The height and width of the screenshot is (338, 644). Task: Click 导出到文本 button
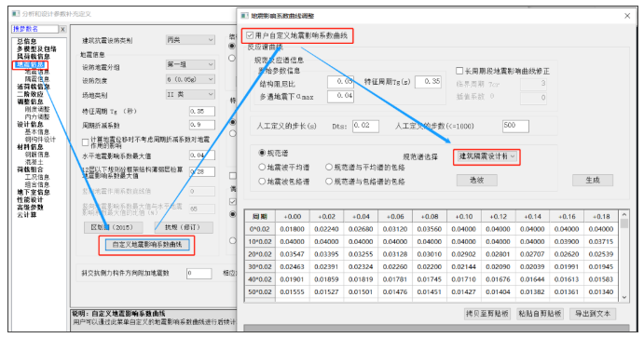tap(593, 314)
